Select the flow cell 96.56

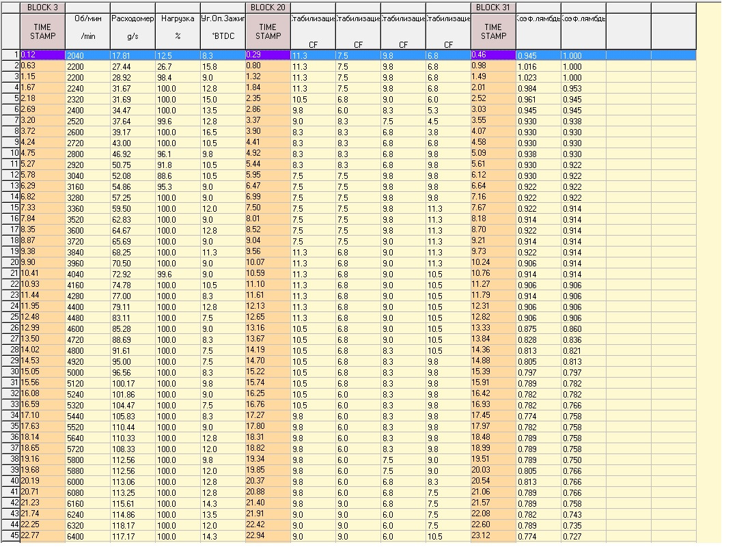pyautogui.click(x=133, y=373)
